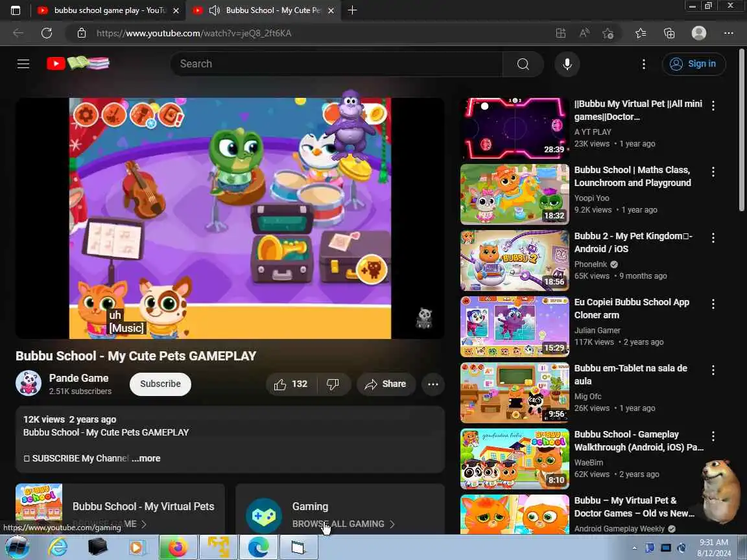Open the PhoneInk channel name
This screenshot has width=747, height=560.
pos(591,264)
